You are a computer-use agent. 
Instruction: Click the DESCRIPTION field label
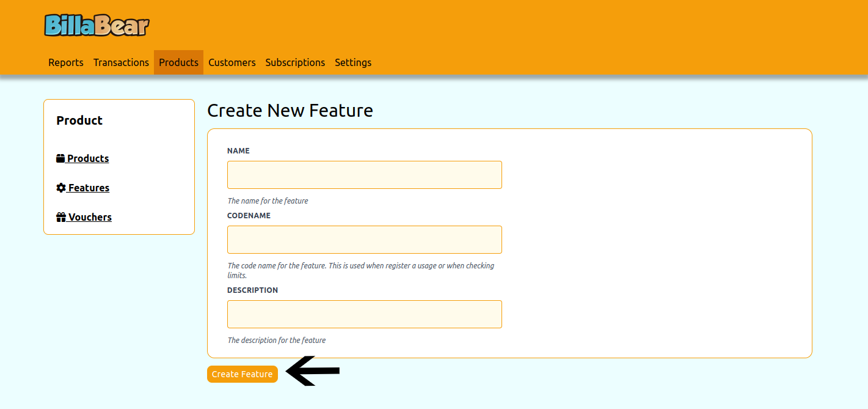pos(252,290)
